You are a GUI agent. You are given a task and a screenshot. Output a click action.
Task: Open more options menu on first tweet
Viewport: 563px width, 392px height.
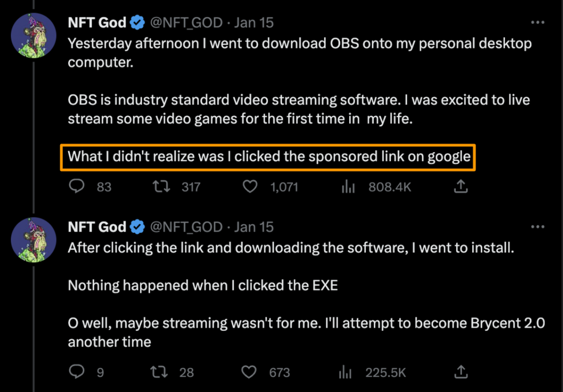537,23
